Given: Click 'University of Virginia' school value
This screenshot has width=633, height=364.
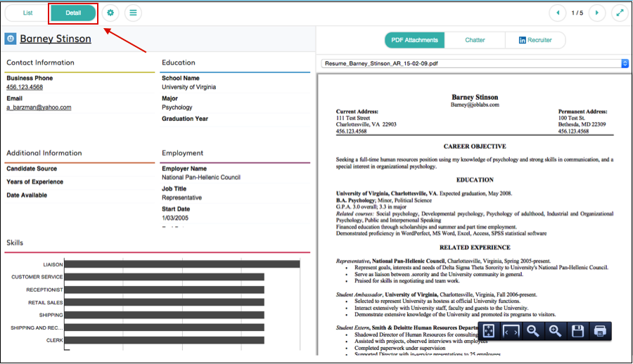Looking at the screenshot, I should tap(189, 87).
